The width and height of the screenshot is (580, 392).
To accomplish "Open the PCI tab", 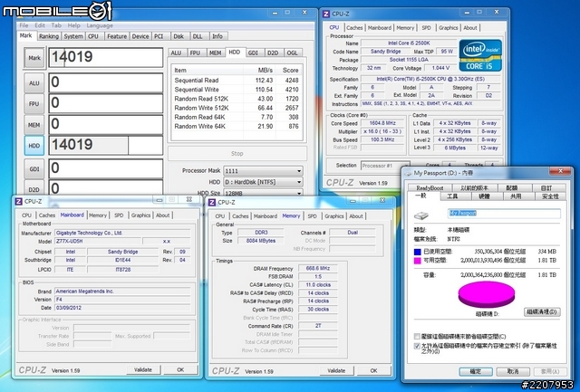I will tap(159, 36).
